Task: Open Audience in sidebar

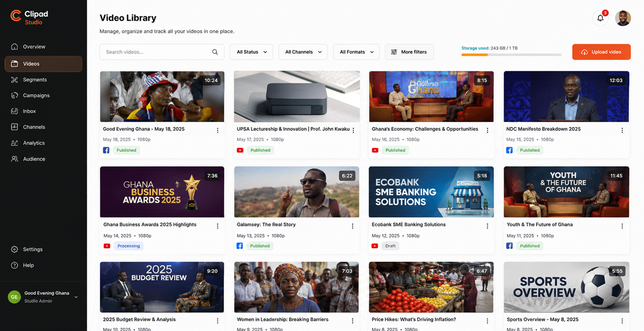Action: (x=43, y=159)
